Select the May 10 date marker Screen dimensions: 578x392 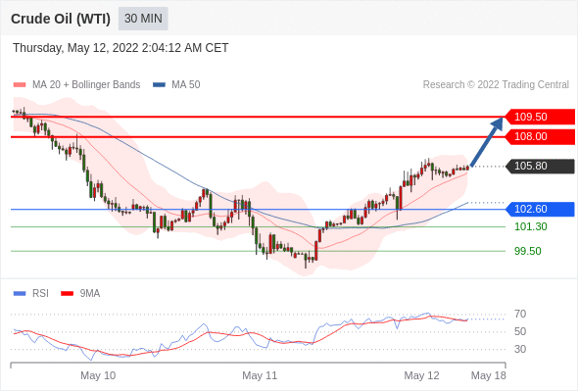tap(98, 375)
